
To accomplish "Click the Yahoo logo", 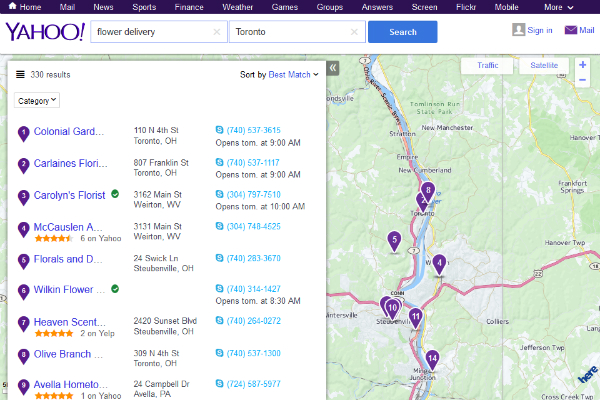I will tap(45, 31).
